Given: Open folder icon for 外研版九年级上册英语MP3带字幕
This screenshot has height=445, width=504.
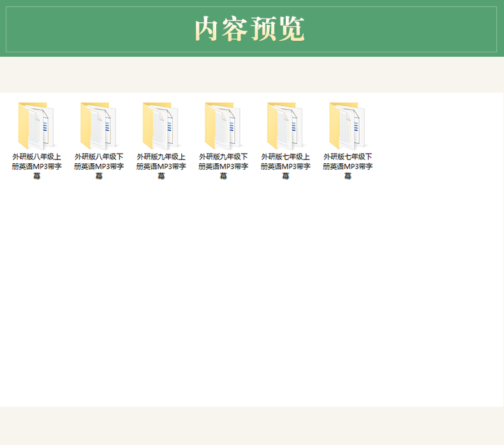Looking at the screenshot, I should pos(160,126).
